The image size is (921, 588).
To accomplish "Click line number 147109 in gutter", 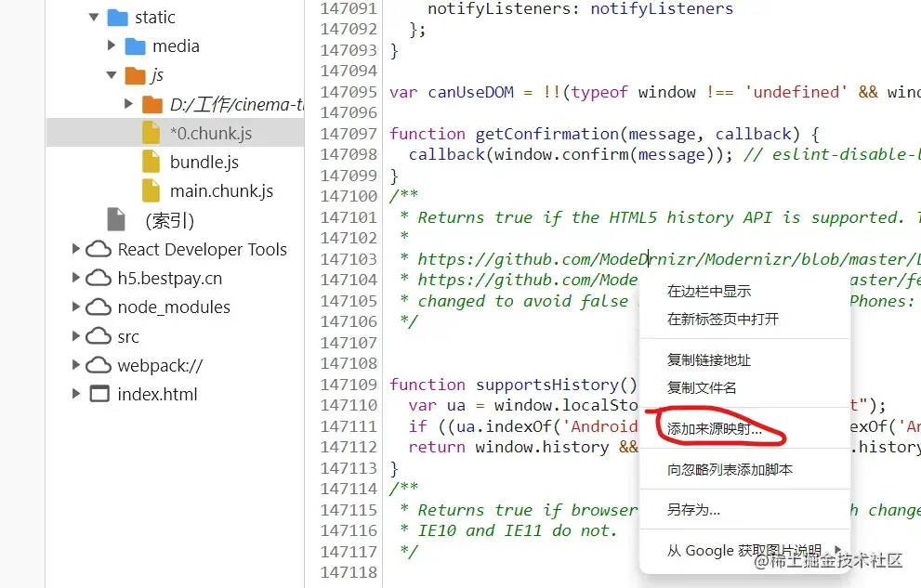I will (349, 384).
